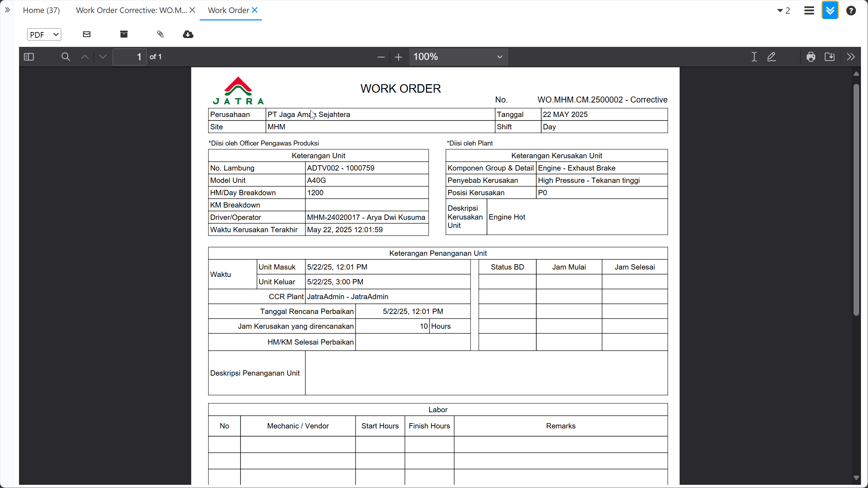
Task: Select the text selection cursor tool
Action: tap(754, 57)
